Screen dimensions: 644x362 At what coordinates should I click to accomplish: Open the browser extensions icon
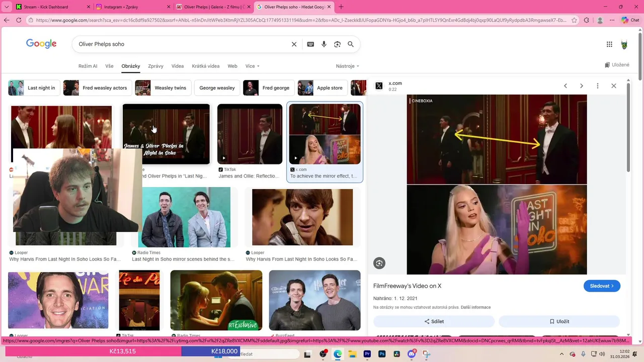coord(587,20)
